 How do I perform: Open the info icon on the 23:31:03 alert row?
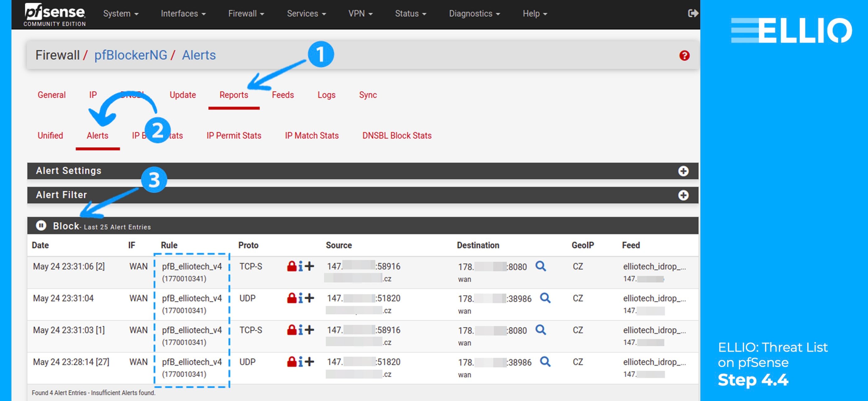[301, 330]
